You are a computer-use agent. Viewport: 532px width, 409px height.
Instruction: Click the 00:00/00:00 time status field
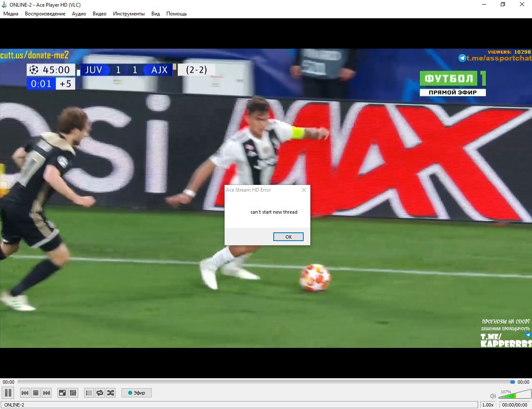(x=515, y=405)
